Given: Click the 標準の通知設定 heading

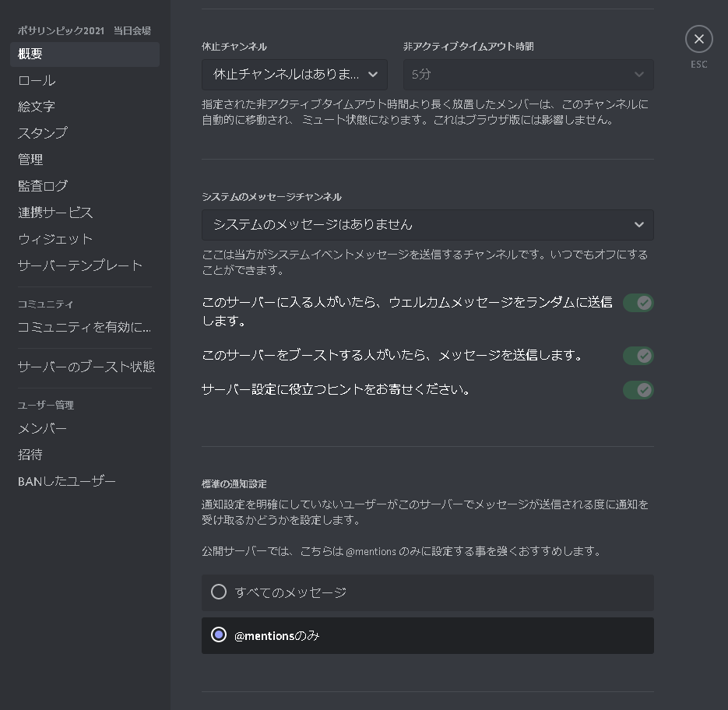Looking at the screenshot, I should [x=234, y=484].
